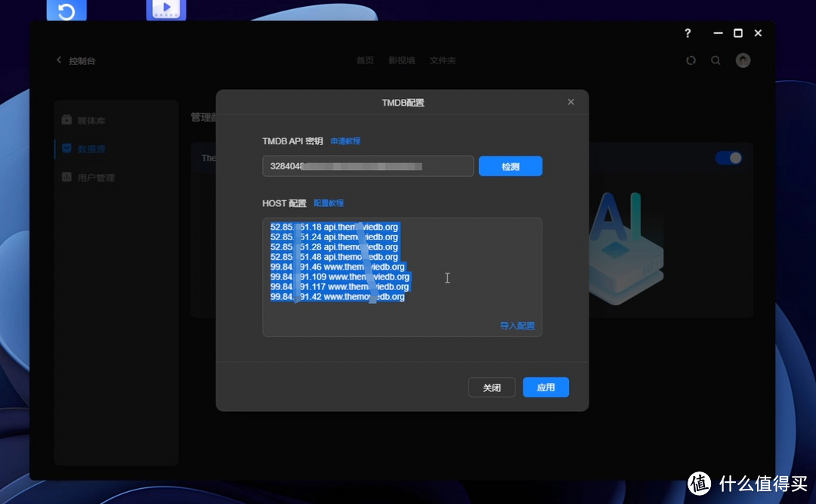Toggle the data source switch
Viewport: 816px width, 504px height.
pyautogui.click(x=728, y=158)
